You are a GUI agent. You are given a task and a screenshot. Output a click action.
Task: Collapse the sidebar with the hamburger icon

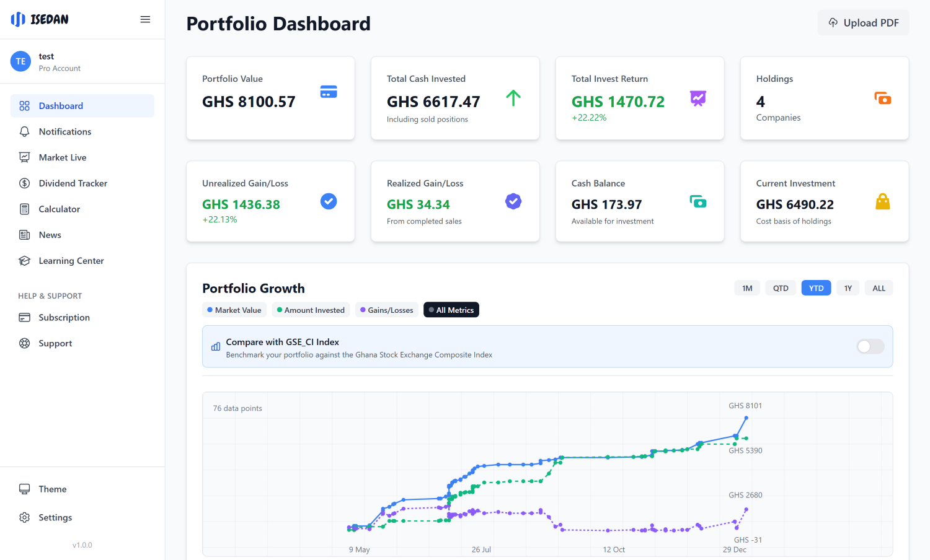(x=145, y=19)
